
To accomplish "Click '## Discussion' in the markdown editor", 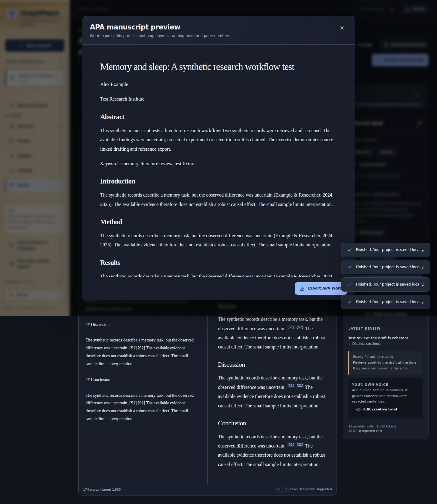I will pyautogui.click(x=97, y=325).
